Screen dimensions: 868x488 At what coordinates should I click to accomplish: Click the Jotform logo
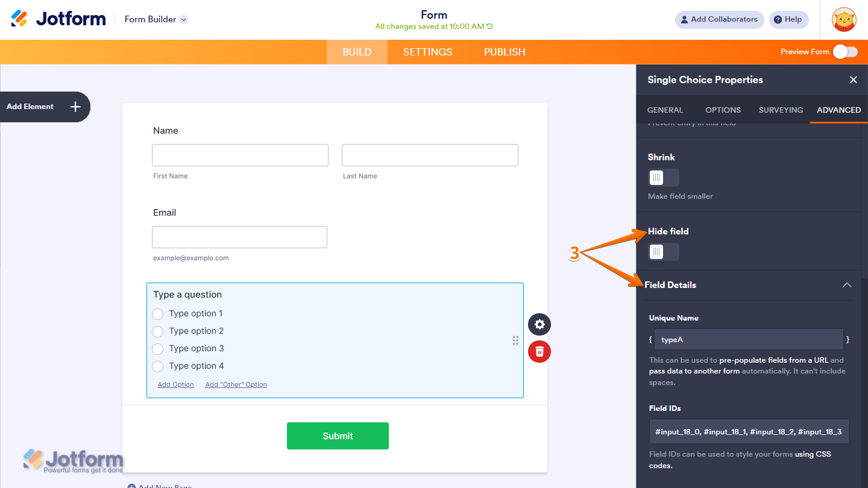[x=58, y=19]
